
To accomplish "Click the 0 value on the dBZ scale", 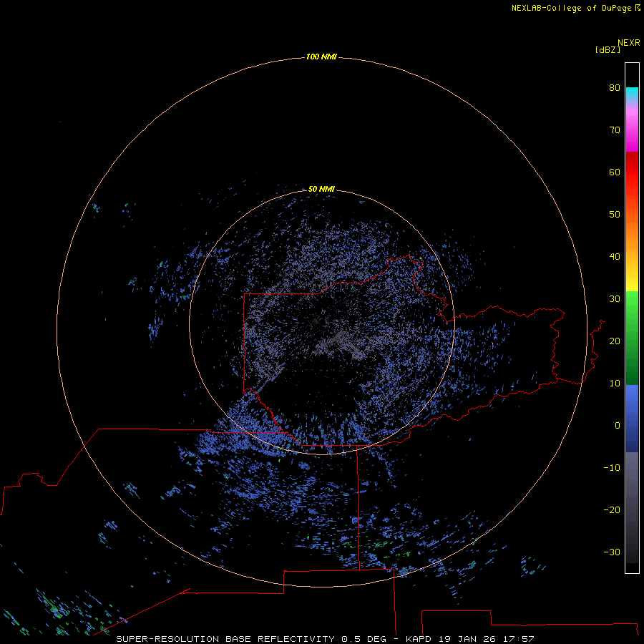I will pyautogui.click(x=618, y=426).
